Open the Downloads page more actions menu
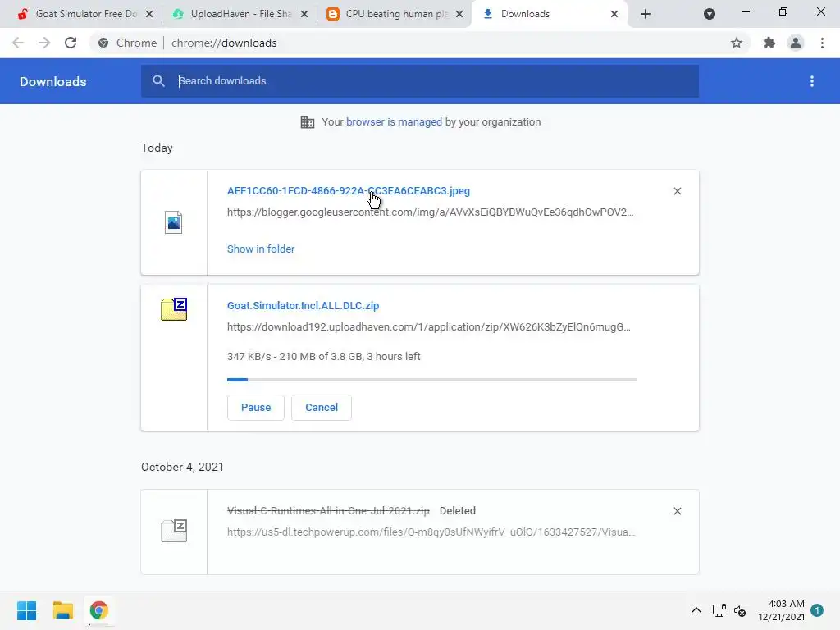 tap(812, 81)
